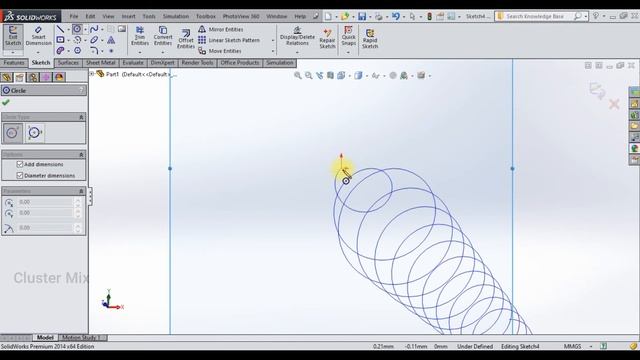Open the File menu
The height and width of the screenshot is (360, 640).
point(73,16)
